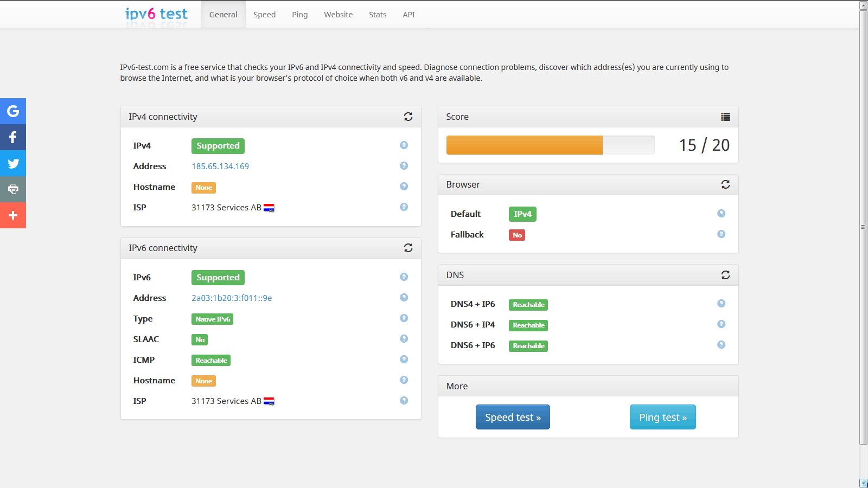
Task: Refresh the IPv6 connectivity test
Action: pyautogui.click(x=408, y=248)
